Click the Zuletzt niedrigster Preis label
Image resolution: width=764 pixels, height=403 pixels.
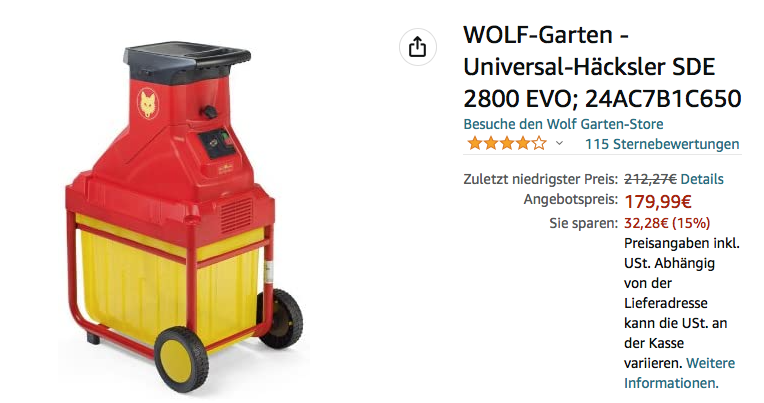pyautogui.click(x=540, y=179)
